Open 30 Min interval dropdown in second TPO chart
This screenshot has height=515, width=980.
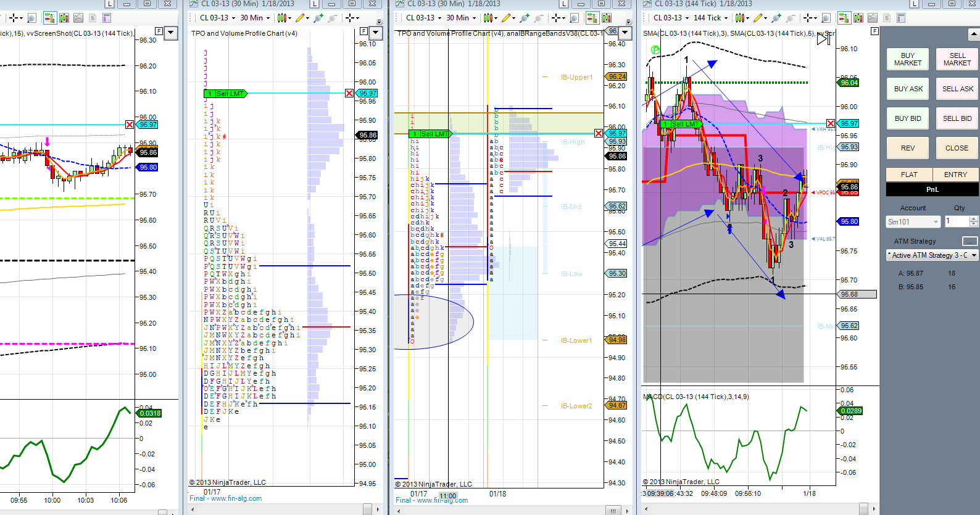tap(461, 18)
